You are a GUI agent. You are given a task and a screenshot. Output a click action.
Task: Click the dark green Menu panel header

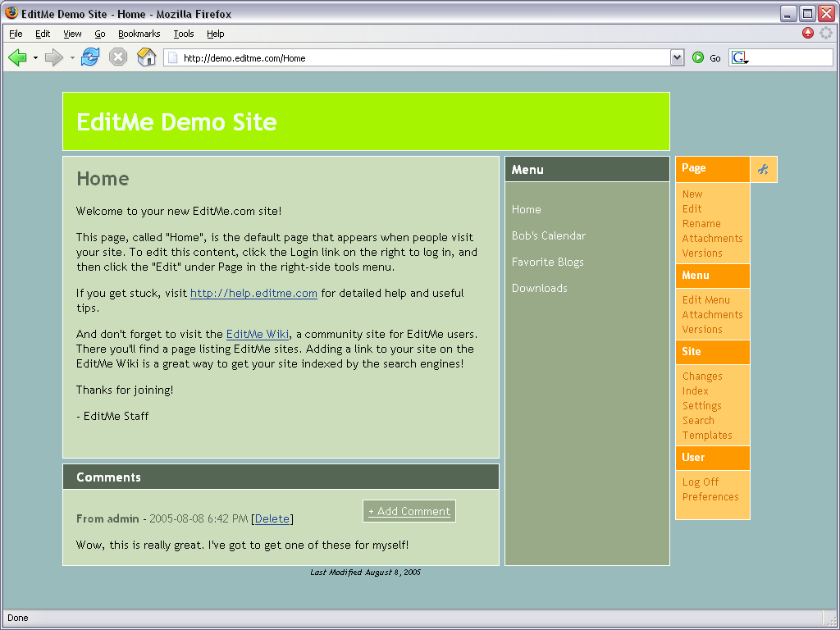pyautogui.click(x=587, y=169)
